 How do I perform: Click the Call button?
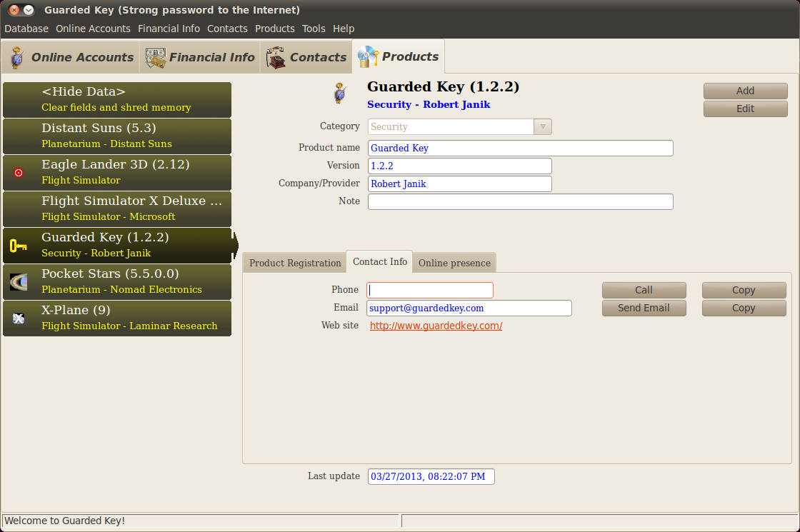[644, 290]
